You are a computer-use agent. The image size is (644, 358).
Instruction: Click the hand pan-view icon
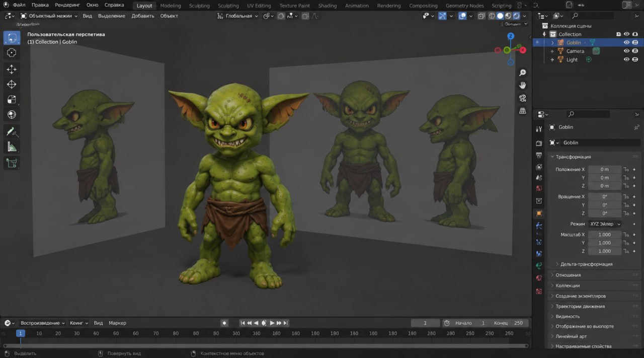click(x=523, y=85)
